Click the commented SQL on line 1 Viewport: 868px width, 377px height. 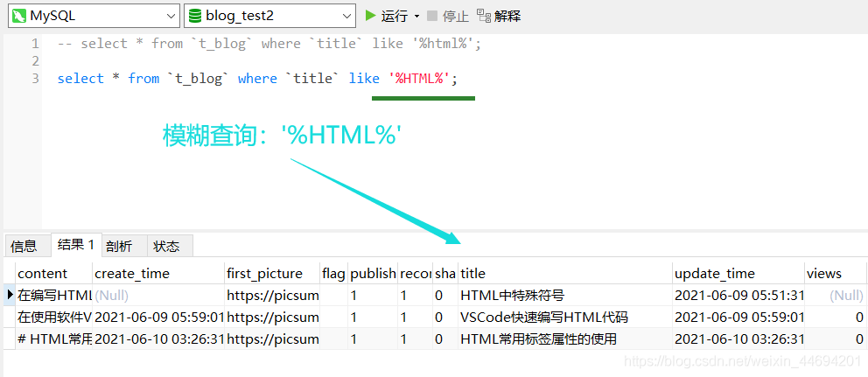[269, 44]
